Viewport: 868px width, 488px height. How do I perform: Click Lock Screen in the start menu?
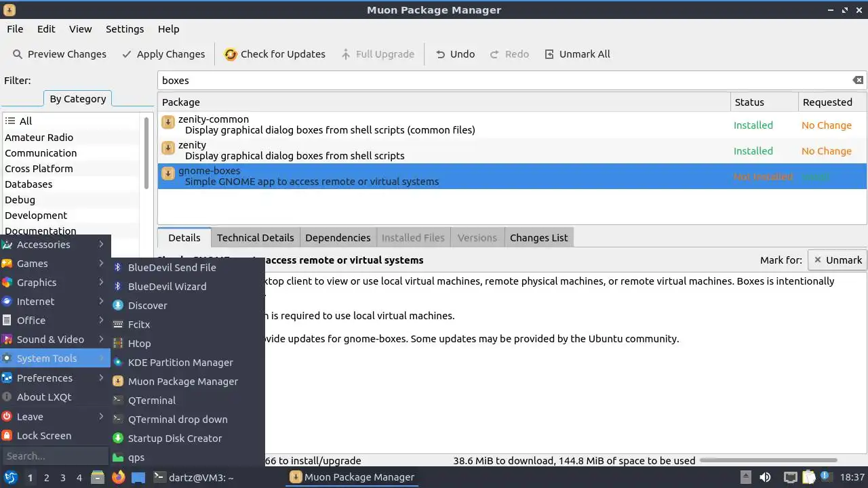(55, 436)
